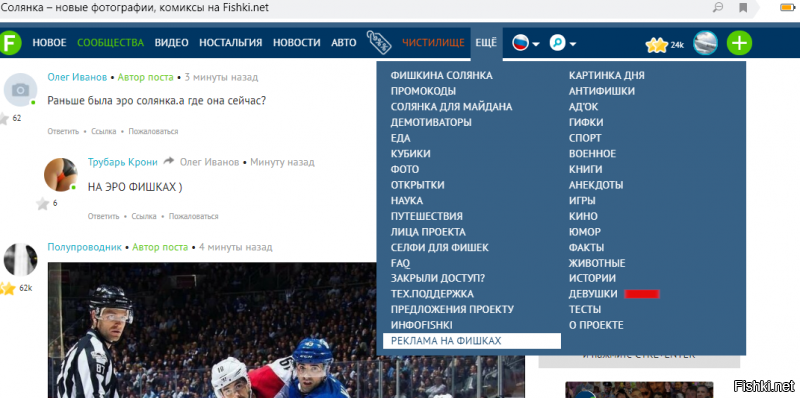The width and height of the screenshot is (800, 398).
Task: Open the hockey photo in the comment
Action: click(x=286, y=330)
